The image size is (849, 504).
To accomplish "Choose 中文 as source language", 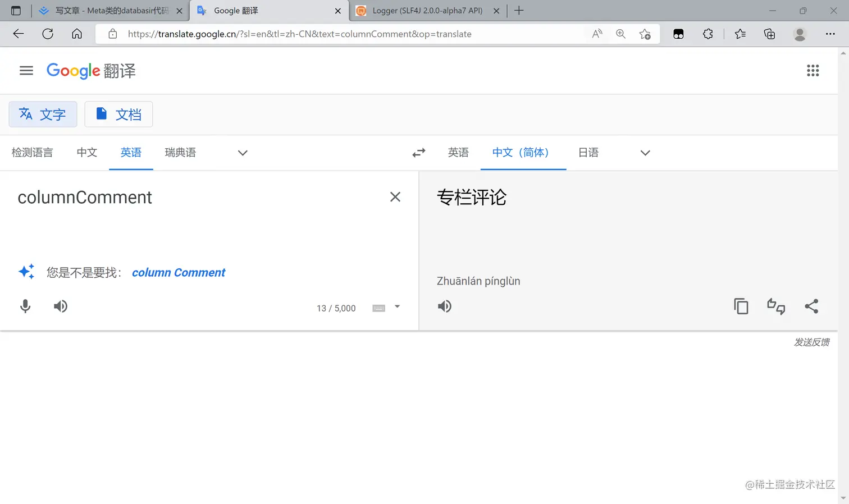I will point(87,153).
